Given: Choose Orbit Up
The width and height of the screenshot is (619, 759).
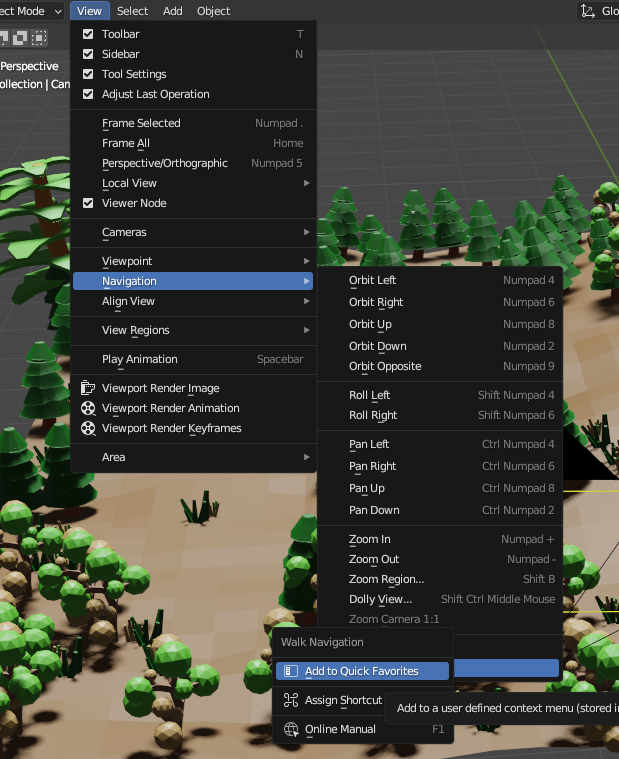Looking at the screenshot, I should point(440,324).
